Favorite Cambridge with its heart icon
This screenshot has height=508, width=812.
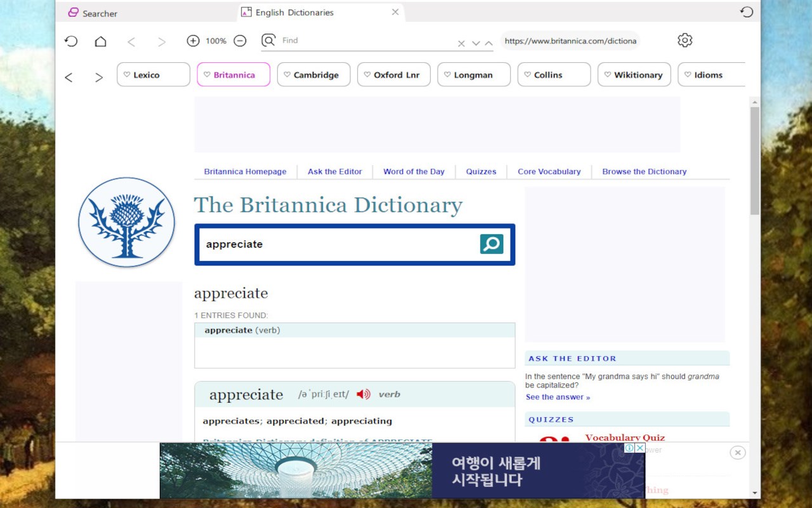287,75
